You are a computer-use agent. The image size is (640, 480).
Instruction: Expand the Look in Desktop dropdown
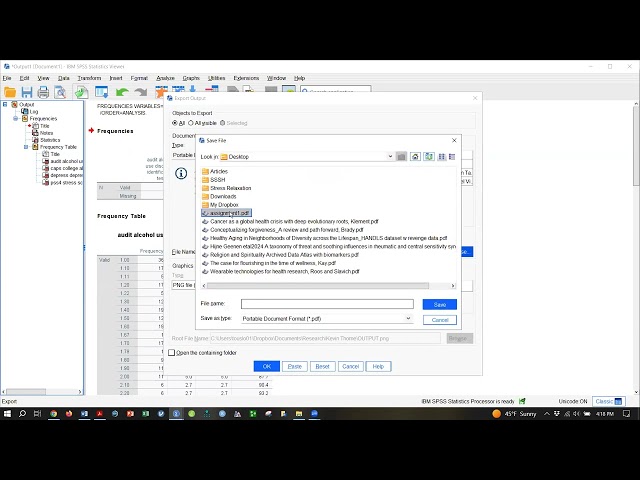(390, 156)
